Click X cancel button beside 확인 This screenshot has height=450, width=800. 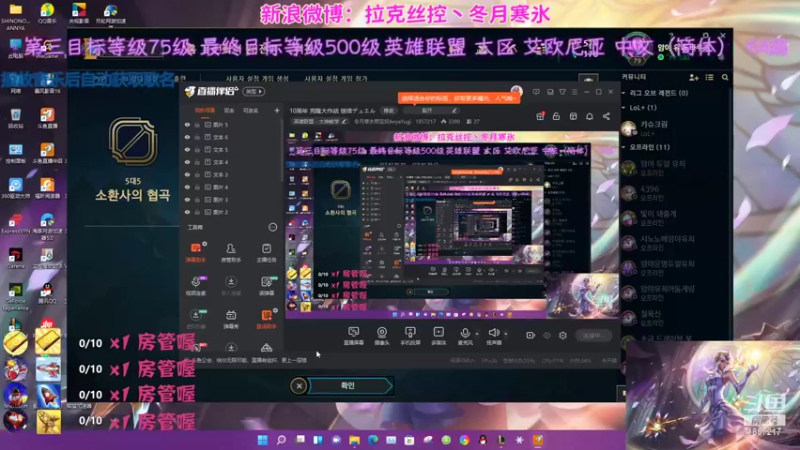point(299,386)
